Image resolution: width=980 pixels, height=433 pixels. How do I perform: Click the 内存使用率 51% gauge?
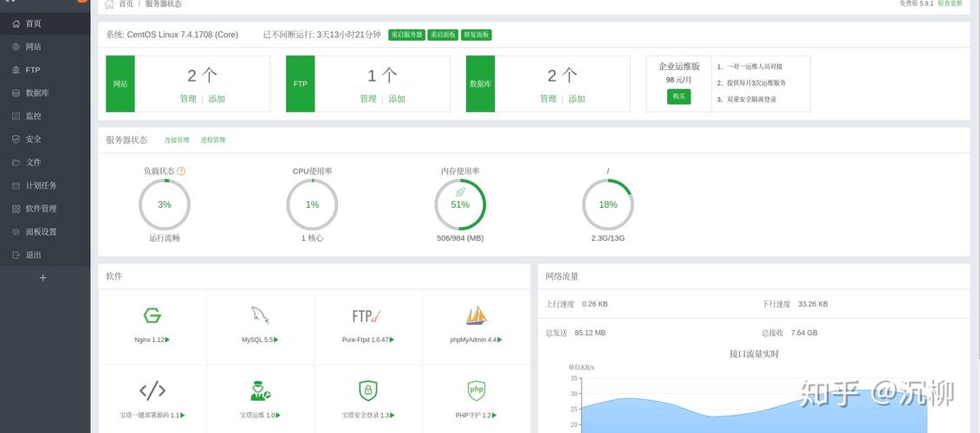tap(460, 204)
